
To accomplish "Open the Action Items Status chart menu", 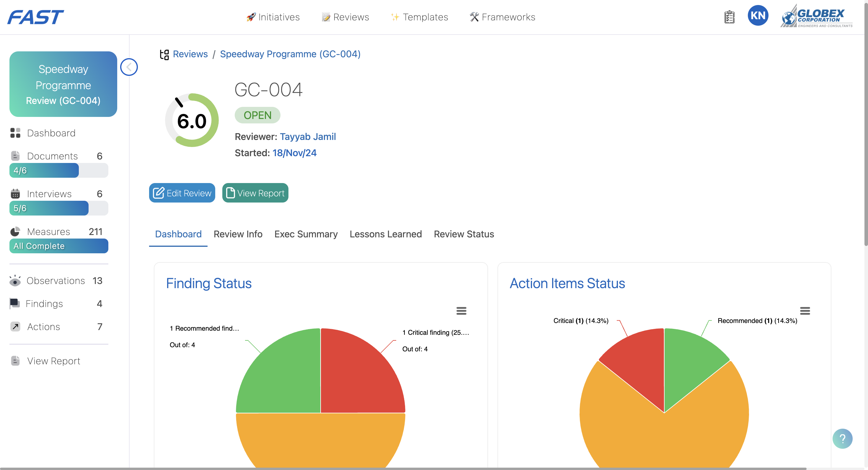I will (805, 311).
